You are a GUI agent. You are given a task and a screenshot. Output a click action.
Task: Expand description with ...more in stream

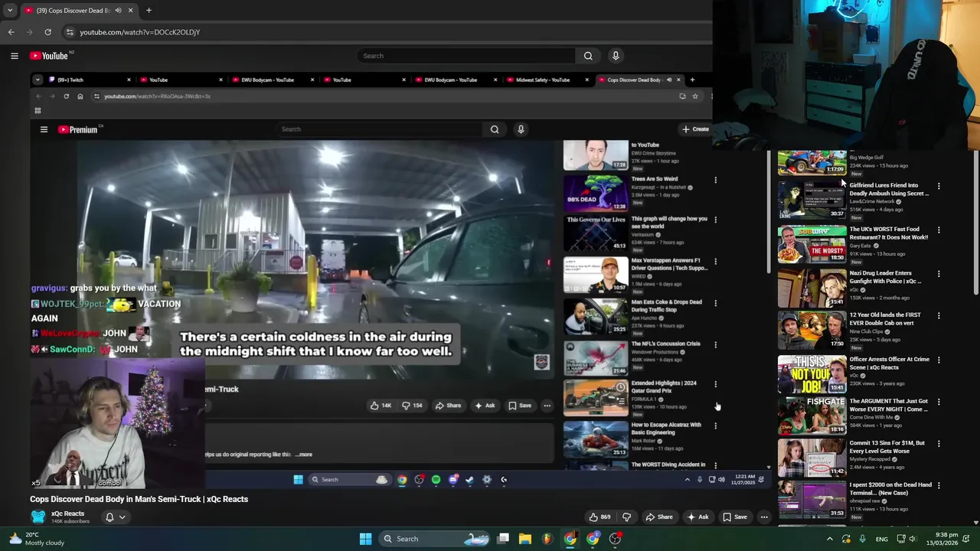coord(304,455)
